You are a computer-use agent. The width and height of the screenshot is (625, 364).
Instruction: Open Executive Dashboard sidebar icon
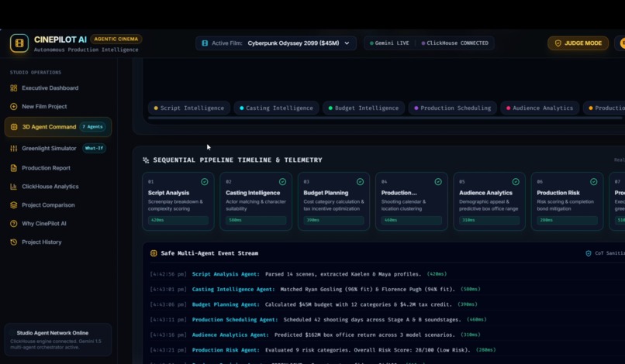point(13,88)
